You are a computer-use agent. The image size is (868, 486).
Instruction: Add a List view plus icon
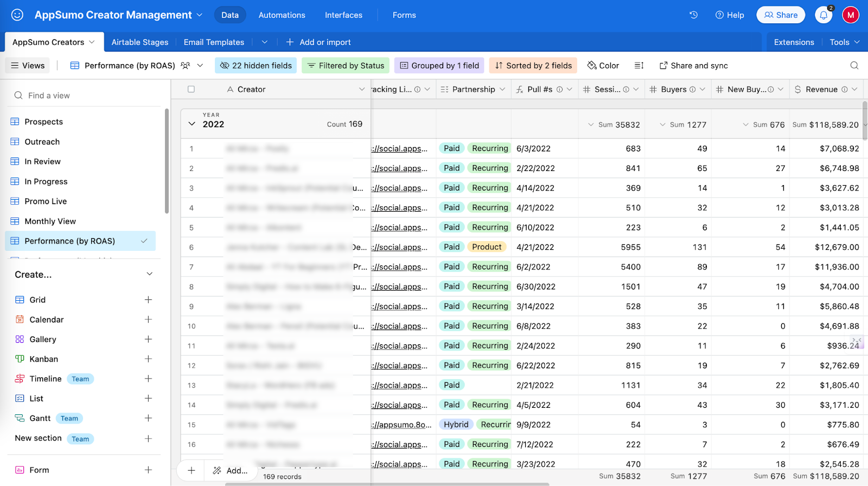(x=148, y=398)
